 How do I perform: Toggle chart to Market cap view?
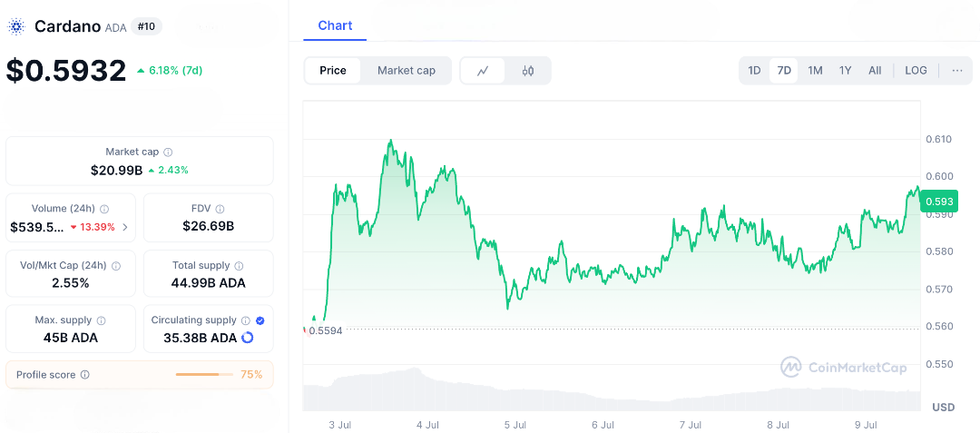point(406,71)
